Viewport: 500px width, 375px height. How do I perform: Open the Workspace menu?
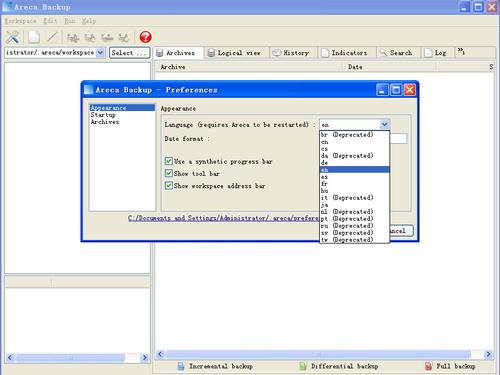pyautogui.click(x=20, y=21)
